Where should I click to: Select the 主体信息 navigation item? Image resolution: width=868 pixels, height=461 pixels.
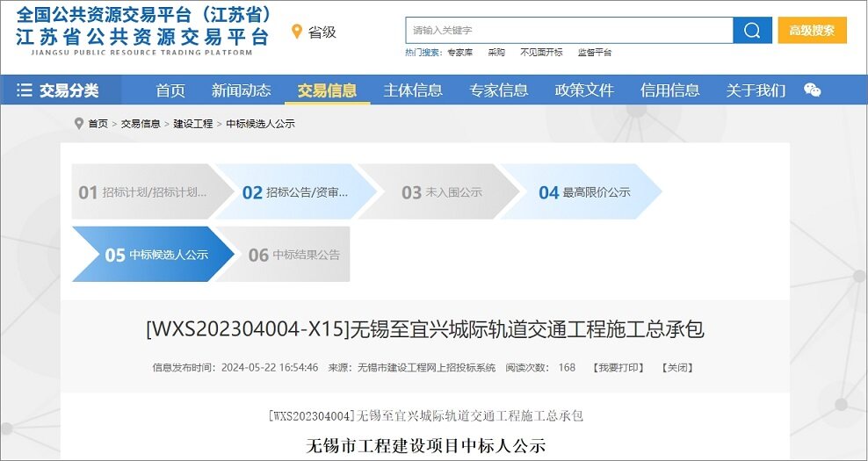(x=413, y=90)
